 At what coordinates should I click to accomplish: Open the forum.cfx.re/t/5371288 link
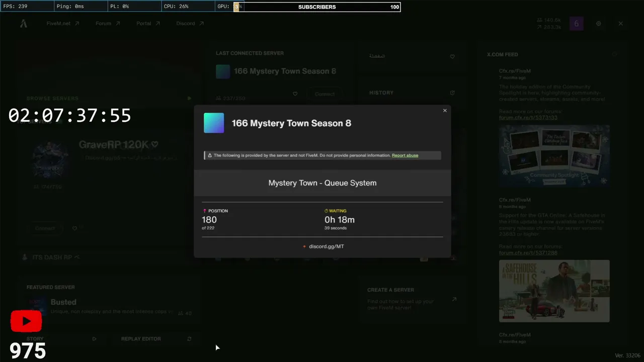point(528,253)
